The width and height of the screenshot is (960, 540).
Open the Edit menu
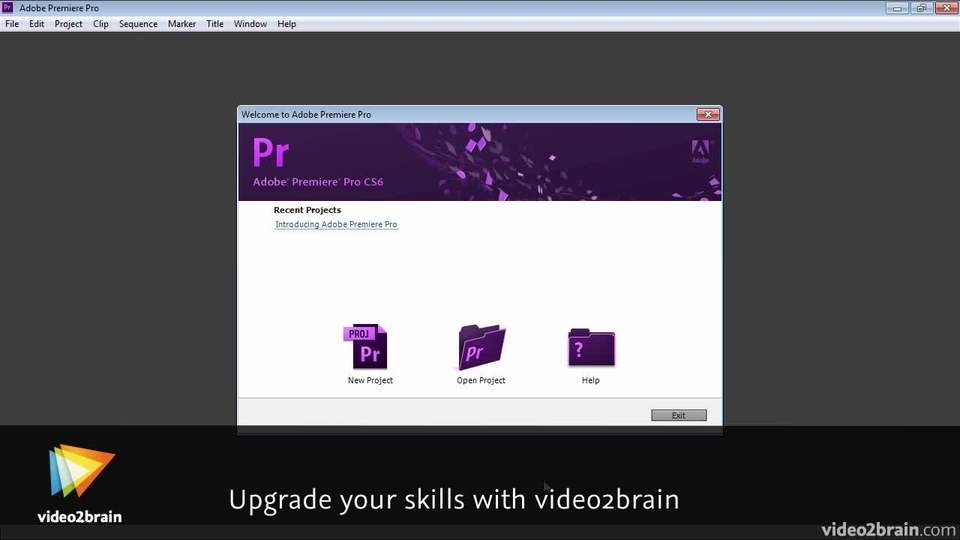[37, 24]
